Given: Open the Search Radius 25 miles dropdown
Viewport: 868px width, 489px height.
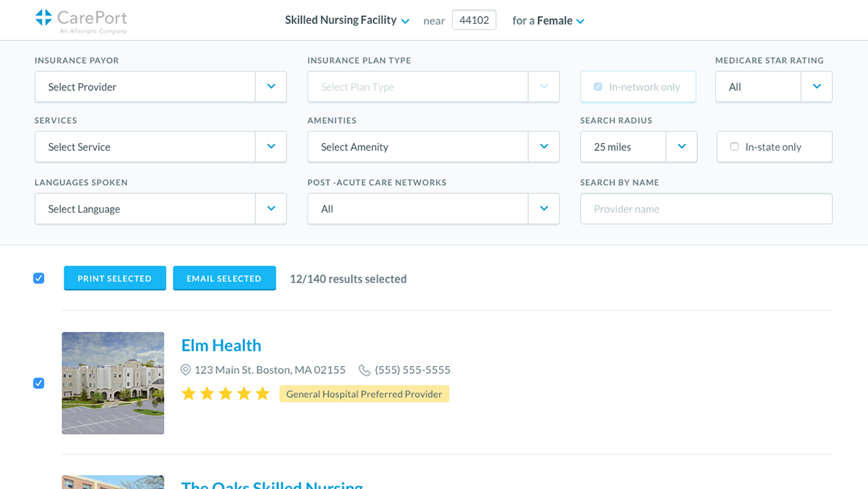Looking at the screenshot, I should [x=639, y=147].
